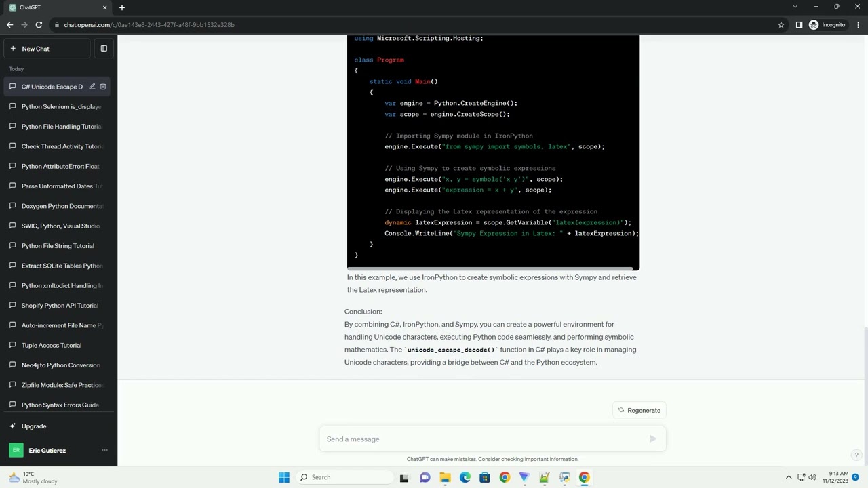Click the Incognito profile indicator
Viewport: 868px width, 488px height.
click(827, 25)
